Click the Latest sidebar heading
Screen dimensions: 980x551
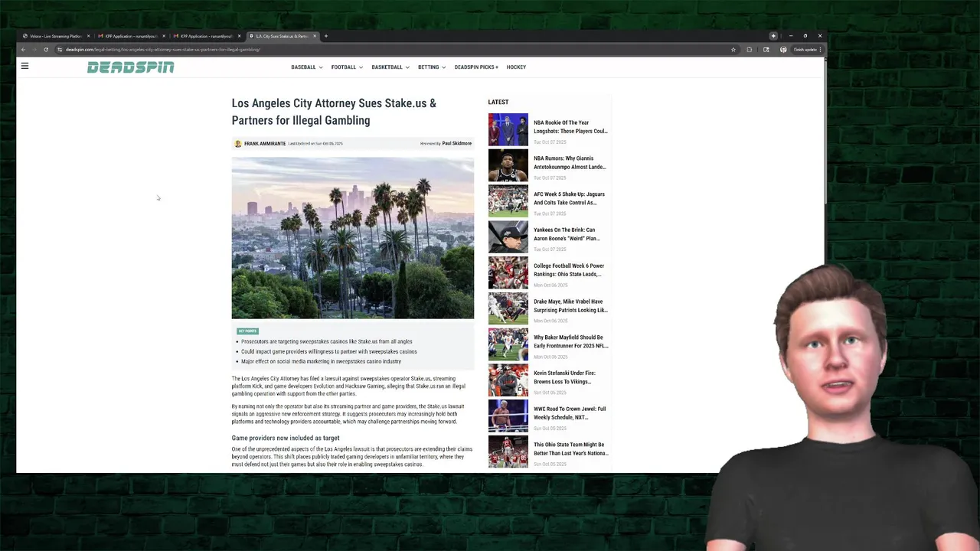[x=498, y=102]
